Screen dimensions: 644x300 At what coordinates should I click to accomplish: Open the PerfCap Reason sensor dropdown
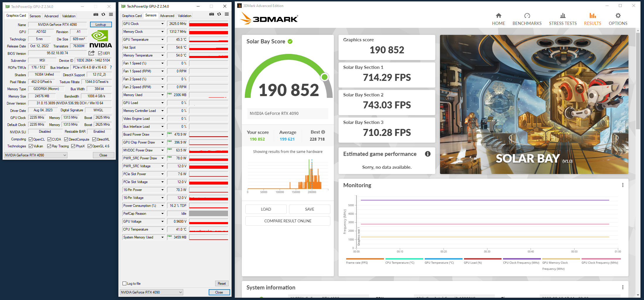tap(162, 214)
